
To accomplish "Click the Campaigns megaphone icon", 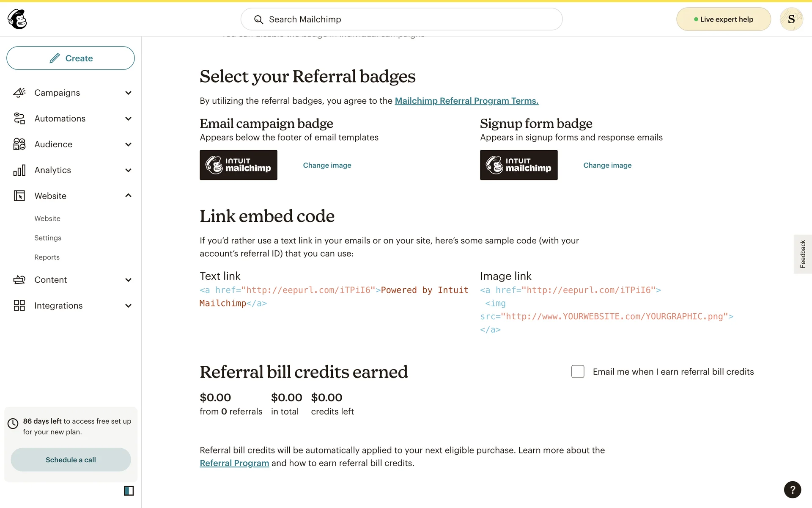I will (19, 93).
